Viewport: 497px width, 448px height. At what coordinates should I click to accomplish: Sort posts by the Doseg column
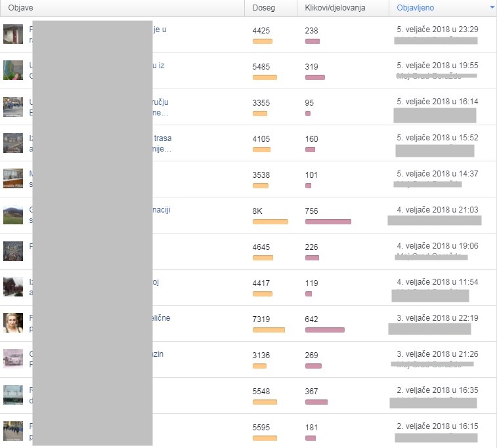(263, 8)
